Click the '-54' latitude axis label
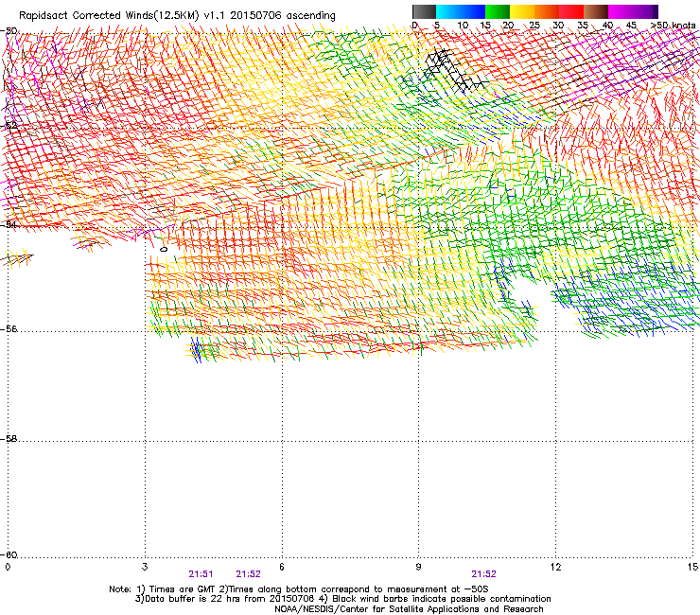 [9, 224]
